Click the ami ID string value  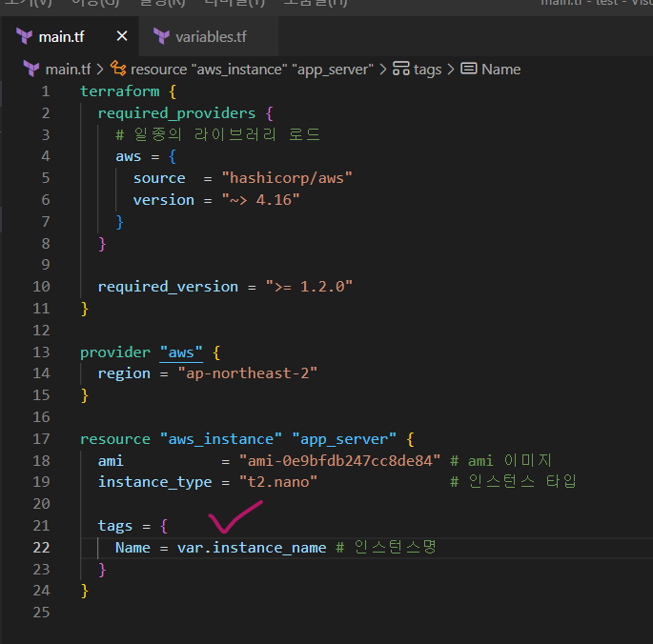pyautogui.click(x=339, y=460)
